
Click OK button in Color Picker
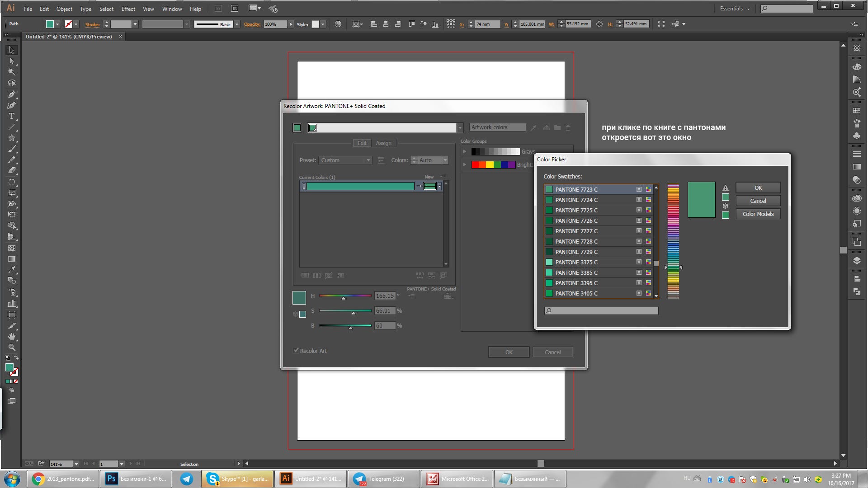(x=758, y=187)
